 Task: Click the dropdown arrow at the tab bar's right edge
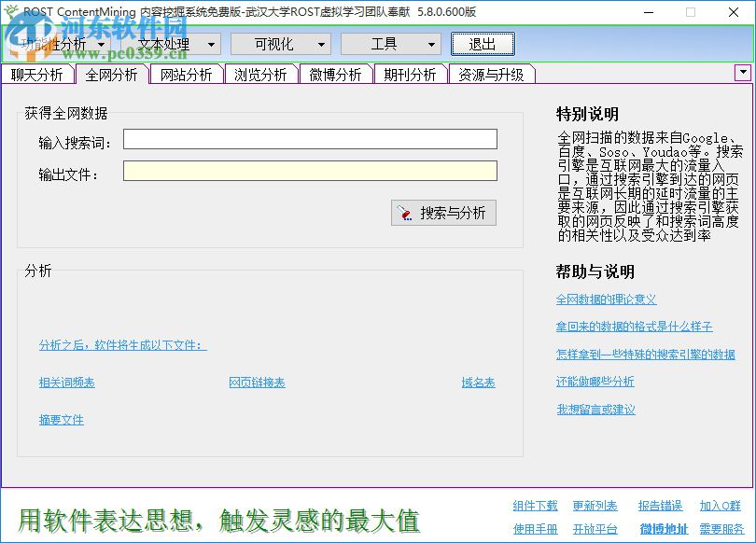tap(742, 73)
